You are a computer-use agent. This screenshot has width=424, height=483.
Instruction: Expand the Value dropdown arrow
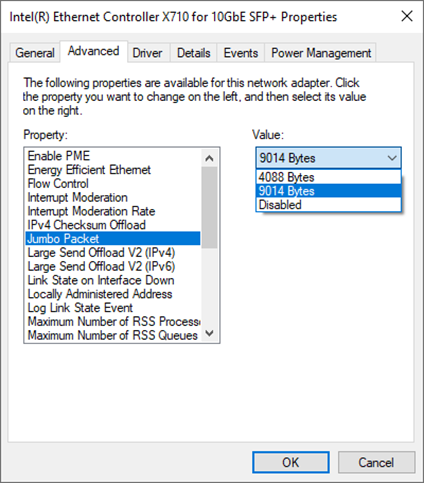point(392,158)
